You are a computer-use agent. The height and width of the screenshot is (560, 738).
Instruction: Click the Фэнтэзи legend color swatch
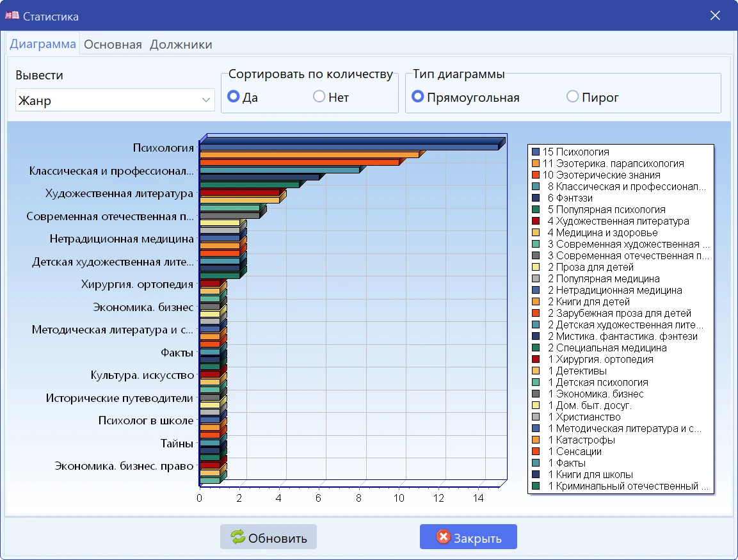[536, 198]
